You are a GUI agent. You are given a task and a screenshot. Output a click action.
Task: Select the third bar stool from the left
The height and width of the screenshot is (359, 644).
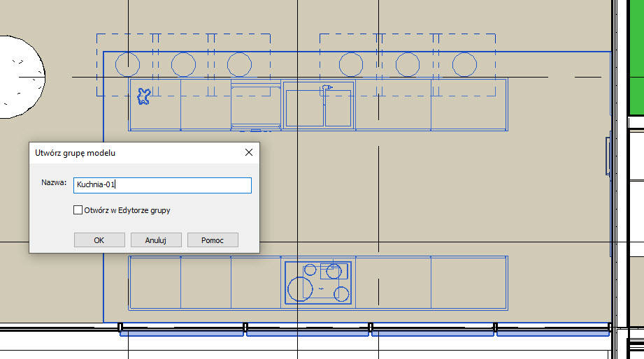[x=239, y=65]
